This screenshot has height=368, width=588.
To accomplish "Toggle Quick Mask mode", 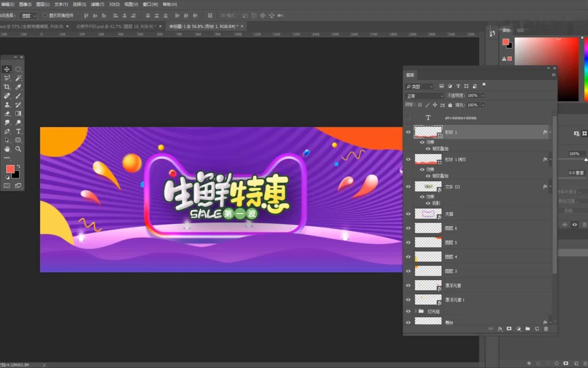I will click(x=7, y=186).
